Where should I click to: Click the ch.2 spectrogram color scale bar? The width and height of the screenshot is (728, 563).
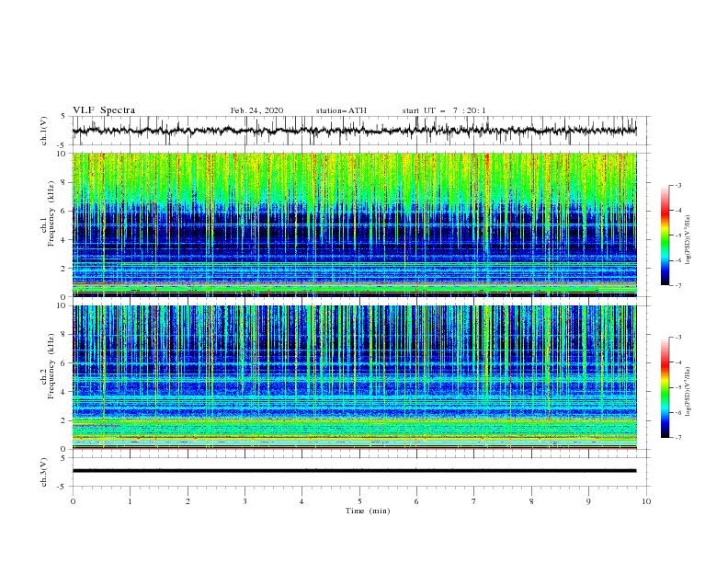[665, 387]
